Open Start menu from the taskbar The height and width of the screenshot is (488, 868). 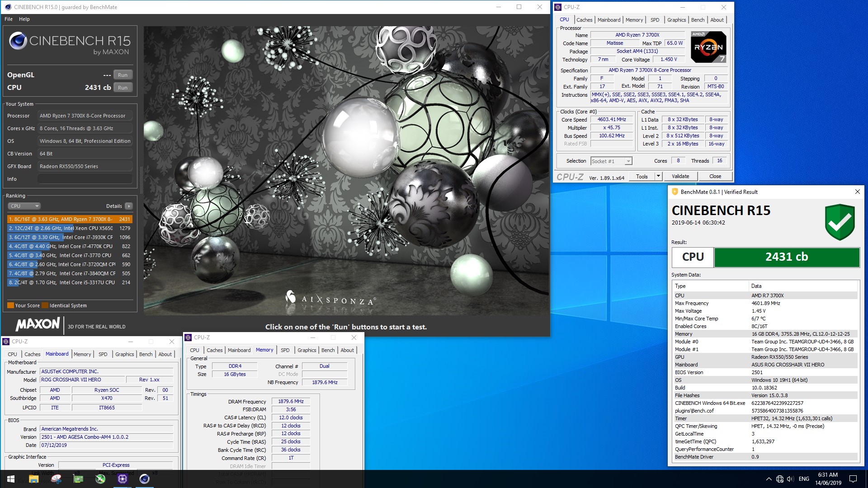point(11,479)
